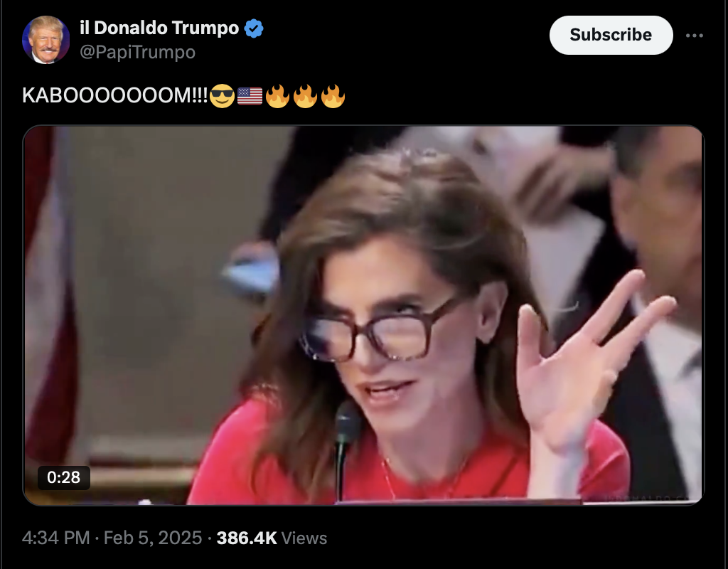Play the embedded video of the hearing
728x569 pixels.
point(363,315)
